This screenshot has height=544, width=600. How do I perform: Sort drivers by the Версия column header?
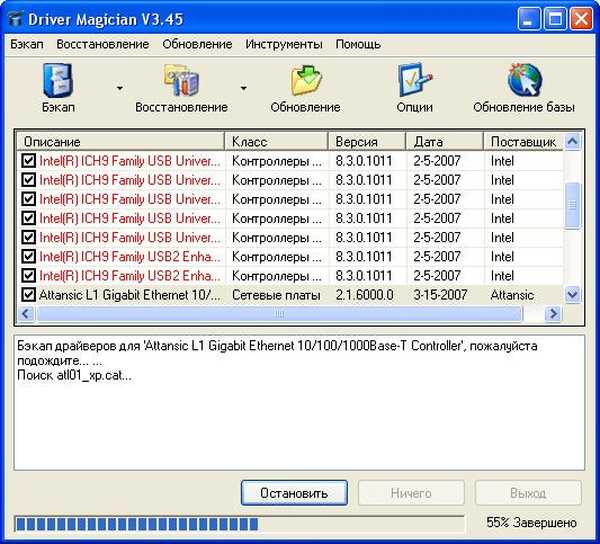pyautogui.click(x=366, y=141)
